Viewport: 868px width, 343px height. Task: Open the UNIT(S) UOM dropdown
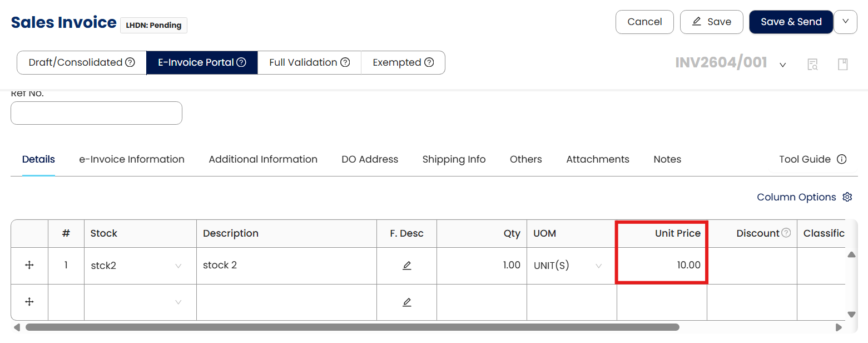[x=599, y=266]
